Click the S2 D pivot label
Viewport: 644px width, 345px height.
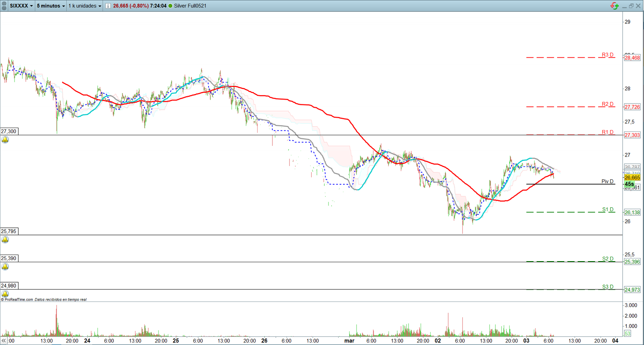pyautogui.click(x=608, y=259)
